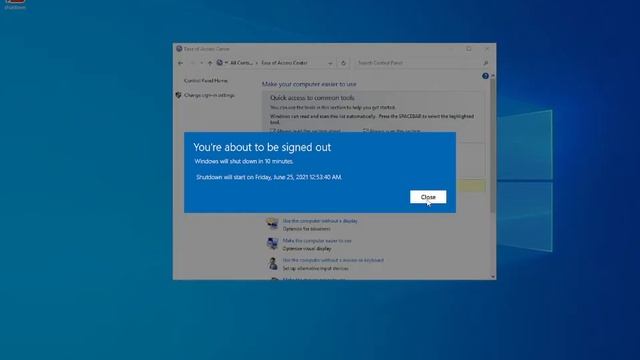Select Ease of Access Center breadcrumb
640x360 pixels.
(x=284, y=63)
